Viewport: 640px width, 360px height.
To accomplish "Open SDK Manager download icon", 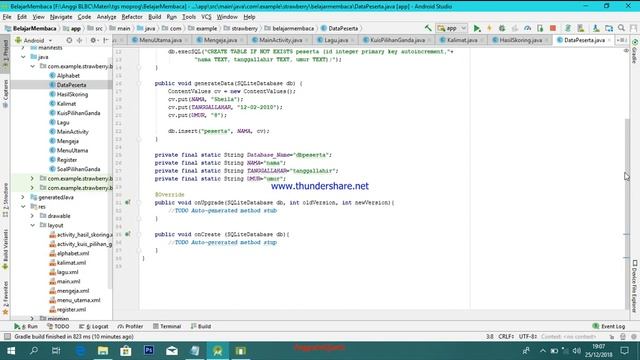I will [596, 28].
